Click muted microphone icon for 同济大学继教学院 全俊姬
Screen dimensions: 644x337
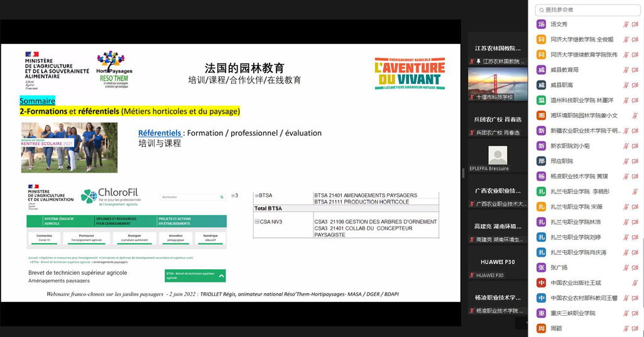click(626, 40)
